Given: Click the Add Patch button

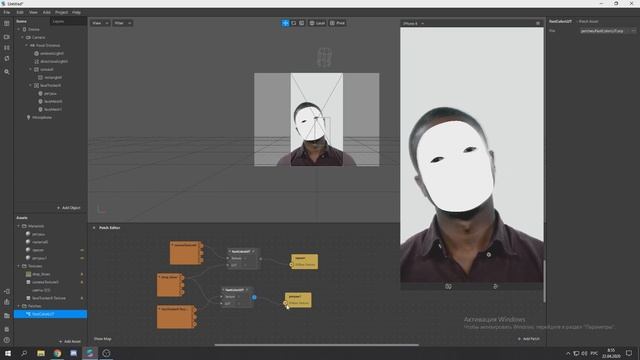Looking at the screenshot, I should [529, 339].
